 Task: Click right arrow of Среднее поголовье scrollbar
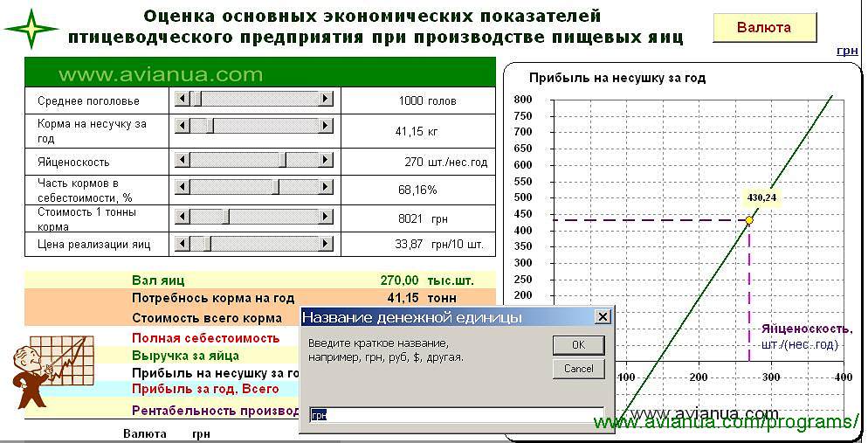click(x=326, y=100)
